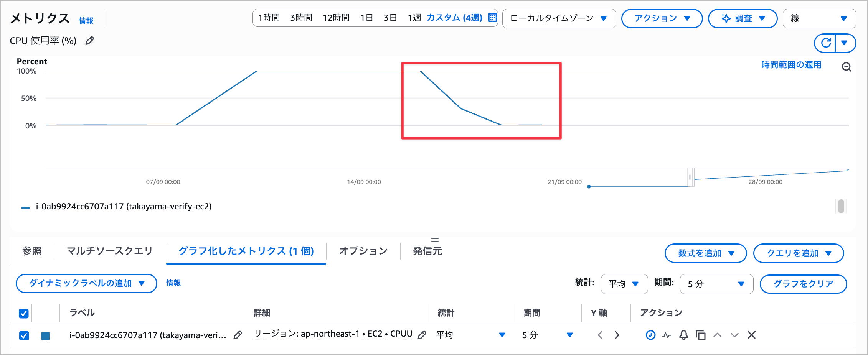Open the ローカルタイムゾーン dropdown

(x=559, y=18)
